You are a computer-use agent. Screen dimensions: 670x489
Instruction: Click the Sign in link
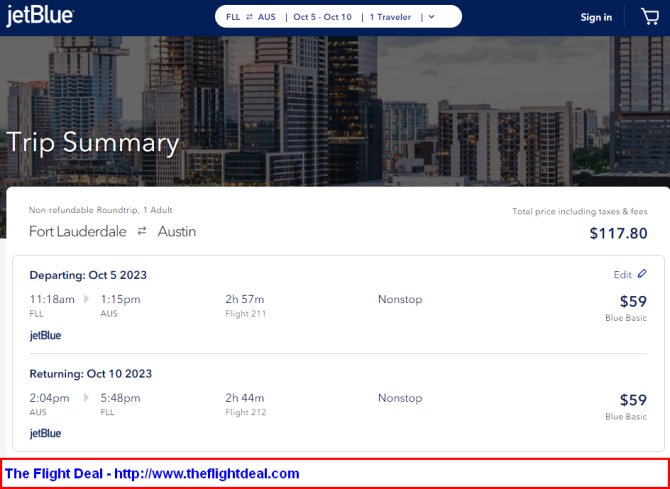point(596,18)
